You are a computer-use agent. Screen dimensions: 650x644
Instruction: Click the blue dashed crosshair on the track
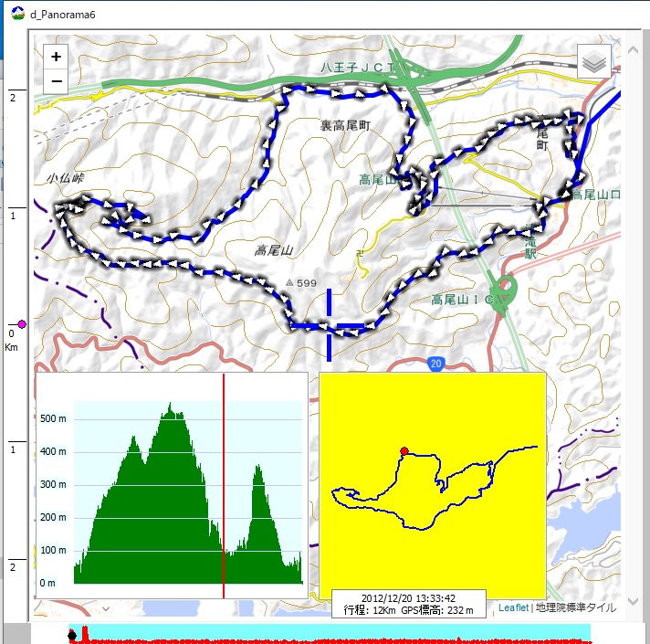tap(329, 325)
